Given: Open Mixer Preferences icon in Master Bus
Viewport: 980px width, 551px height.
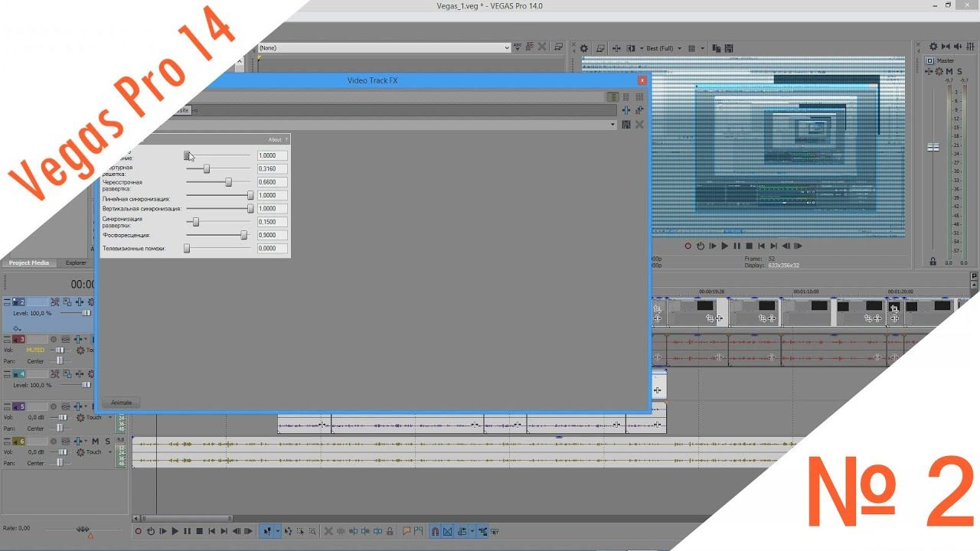Looking at the screenshot, I should 970,47.
